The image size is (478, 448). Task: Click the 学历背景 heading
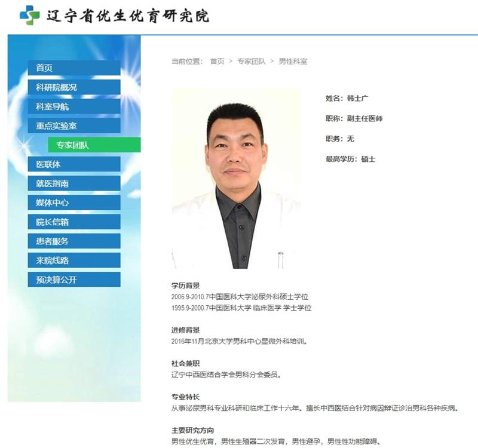click(x=186, y=286)
